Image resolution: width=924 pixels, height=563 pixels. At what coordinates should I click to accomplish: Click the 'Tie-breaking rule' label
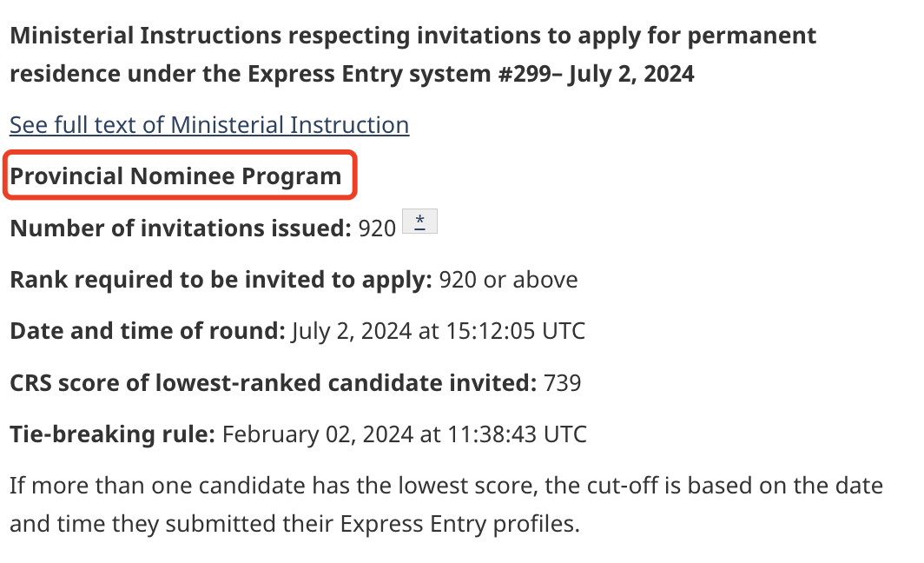point(112,434)
